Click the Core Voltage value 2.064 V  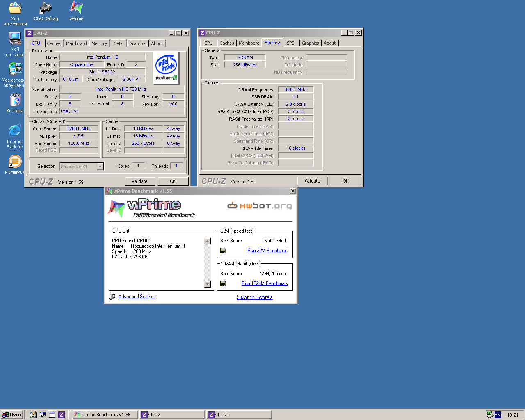click(x=130, y=79)
